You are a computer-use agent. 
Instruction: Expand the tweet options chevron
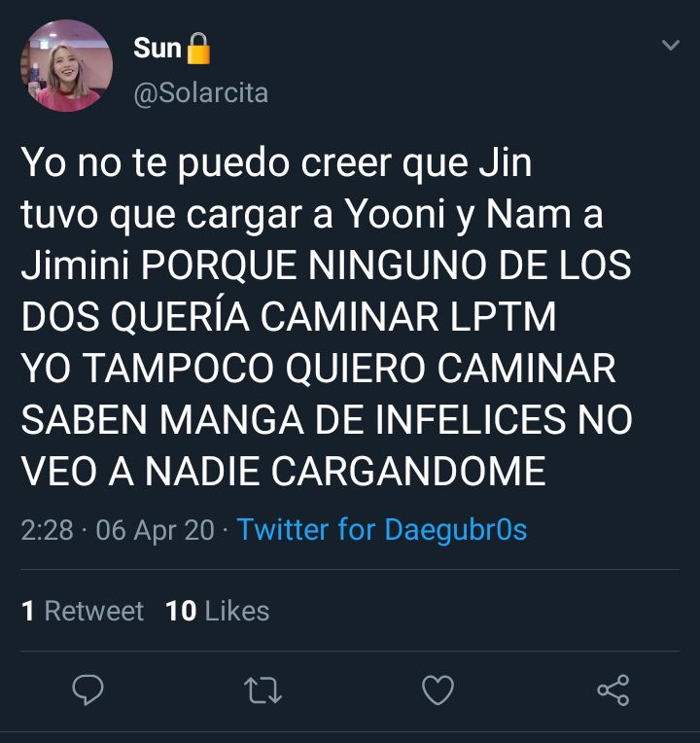pyautogui.click(x=671, y=45)
